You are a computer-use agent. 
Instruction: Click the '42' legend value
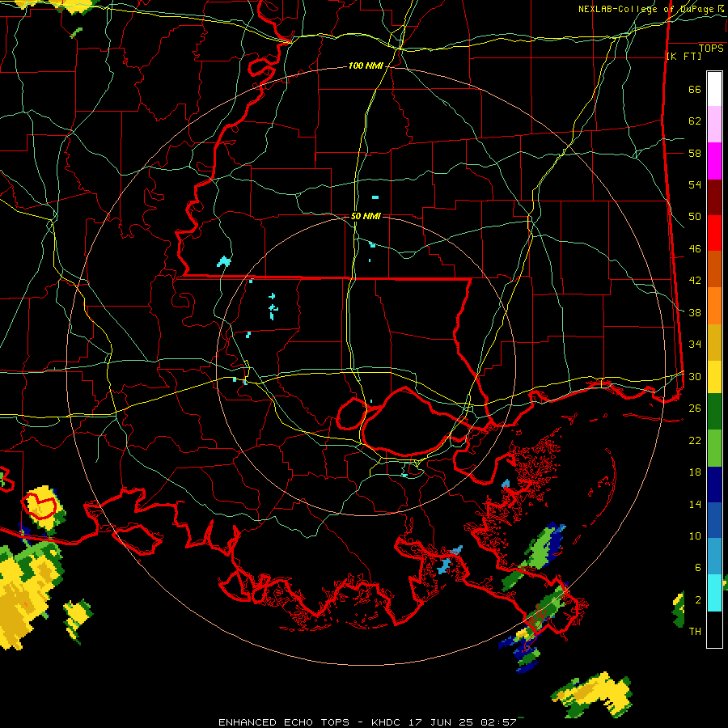click(x=695, y=281)
